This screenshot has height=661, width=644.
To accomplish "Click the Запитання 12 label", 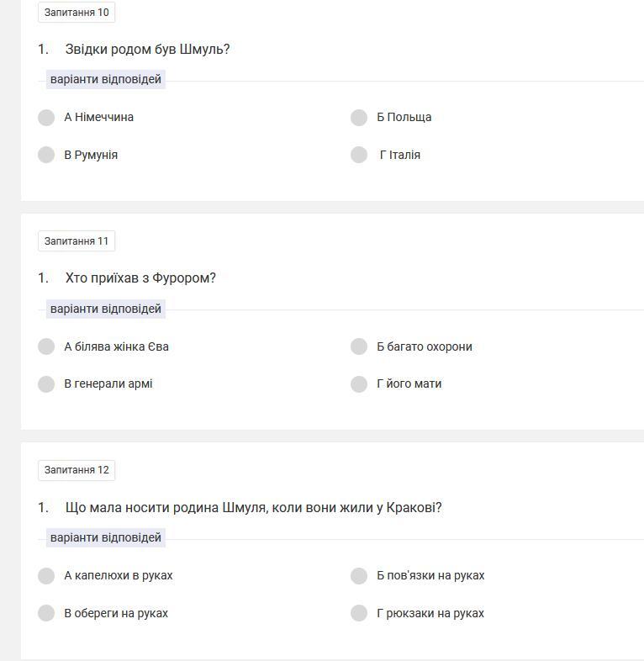I will [x=77, y=470].
